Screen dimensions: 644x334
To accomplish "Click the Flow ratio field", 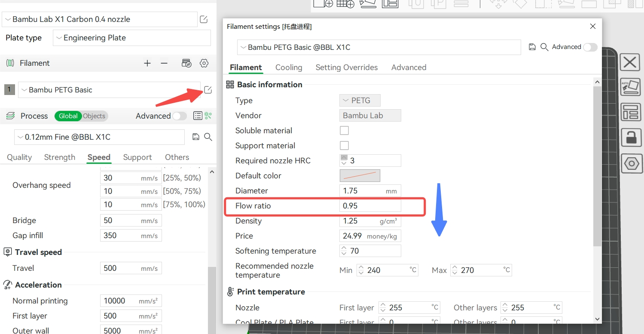I will coord(370,206).
